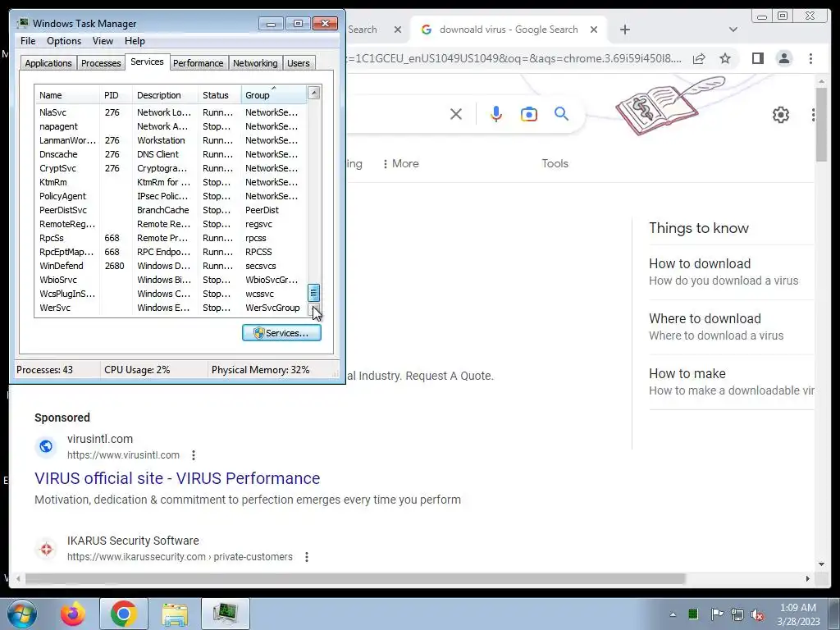Screen dimensions: 840x630
Task: Sort services by Description column header
Action: [x=165, y=95]
